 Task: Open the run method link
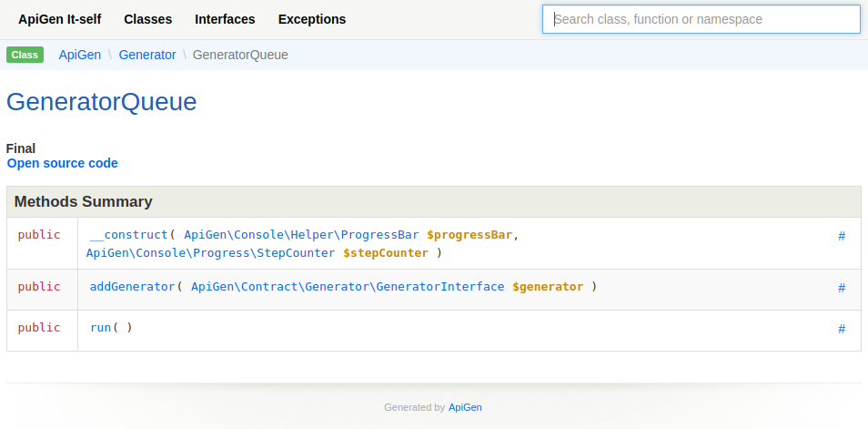tap(101, 328)
